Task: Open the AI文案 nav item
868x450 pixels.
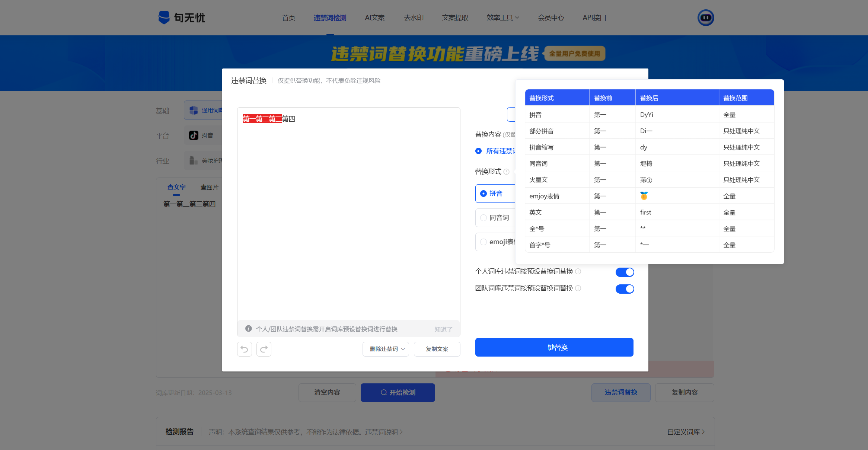Action: coord(374,18)
